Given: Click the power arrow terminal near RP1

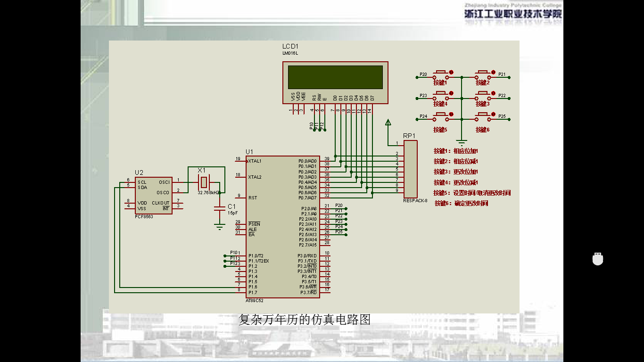Looking at the screenshot, I should pyautogui.click(x=388, y=123).
